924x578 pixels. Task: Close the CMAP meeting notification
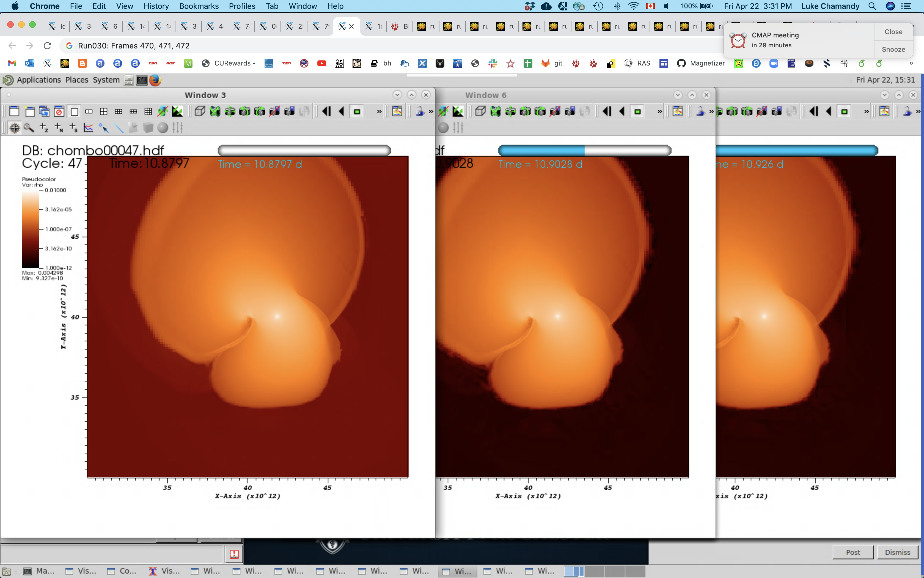pos(893,32)
